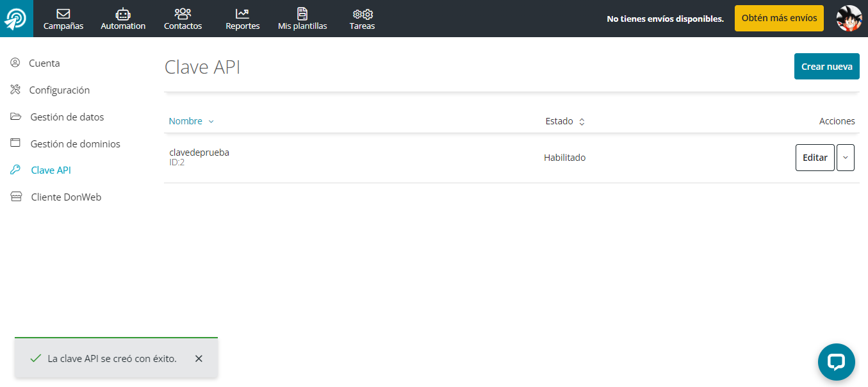This screenshot has width=868, height=387.
Task: Click the Obtén más envíos button
Action: [x=778, y=19]
